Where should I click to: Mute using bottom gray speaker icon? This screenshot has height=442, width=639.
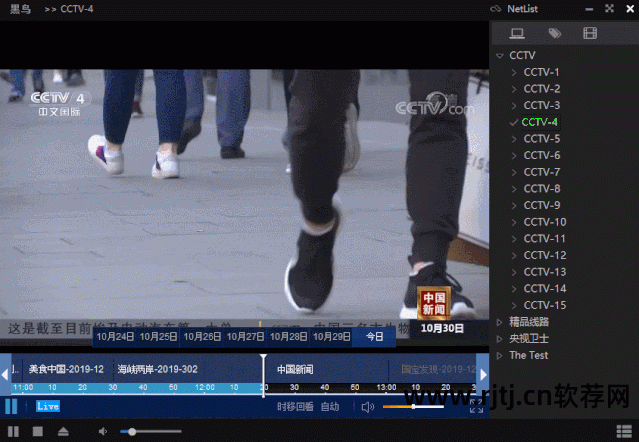tap(103, 431)
